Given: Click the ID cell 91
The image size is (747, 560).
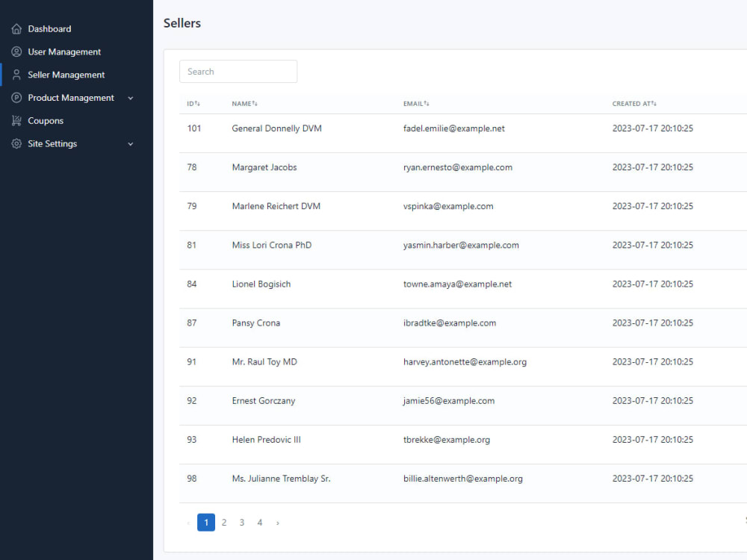Looking at the screenshot, I should [x=191, y=362].
